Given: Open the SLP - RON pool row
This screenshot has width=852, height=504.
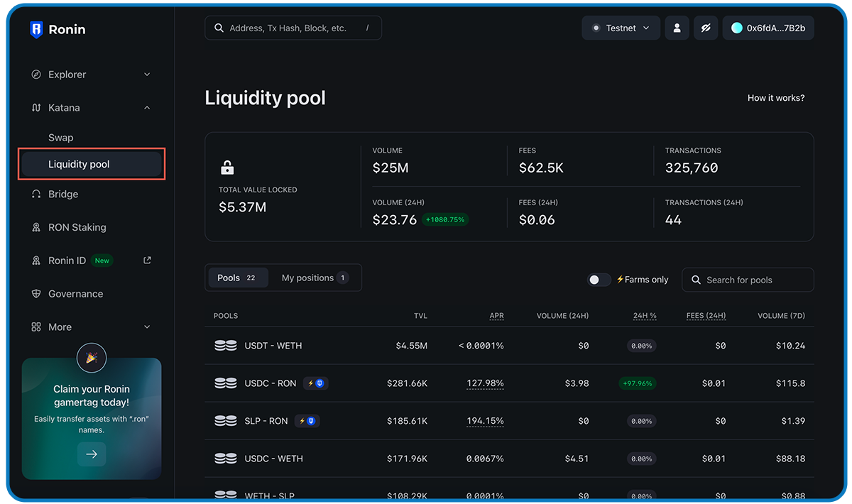Looking at the screenshot, I should 509,421.
